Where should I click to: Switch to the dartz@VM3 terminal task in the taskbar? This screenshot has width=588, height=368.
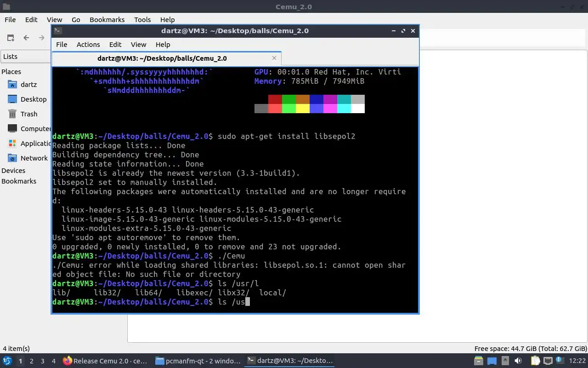[289, 361]
